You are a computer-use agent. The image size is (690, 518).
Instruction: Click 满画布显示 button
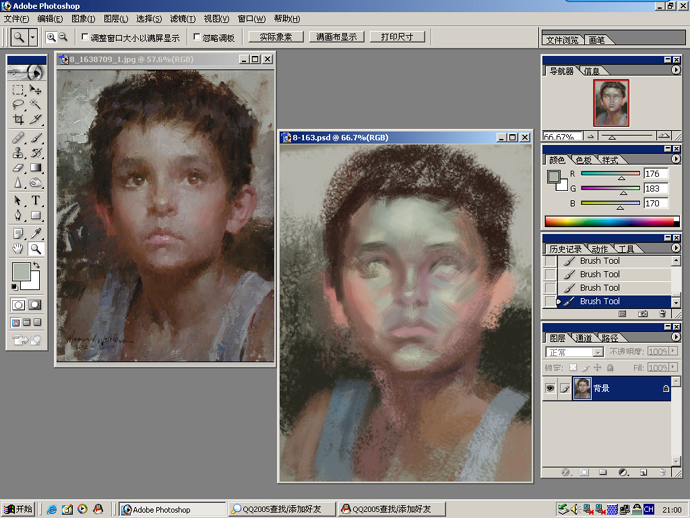[x=337, y=37]
